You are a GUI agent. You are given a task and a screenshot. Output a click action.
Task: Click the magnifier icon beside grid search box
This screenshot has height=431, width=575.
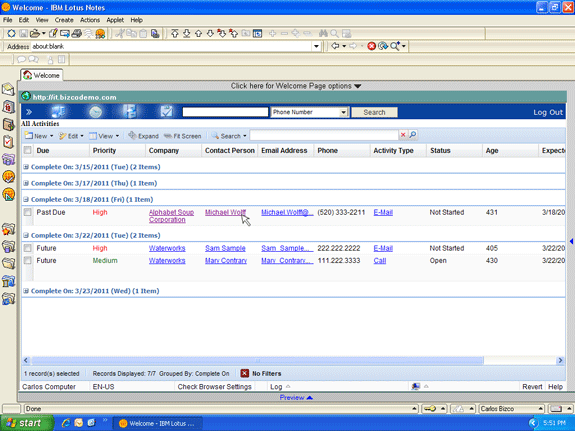tap(413, 135)
